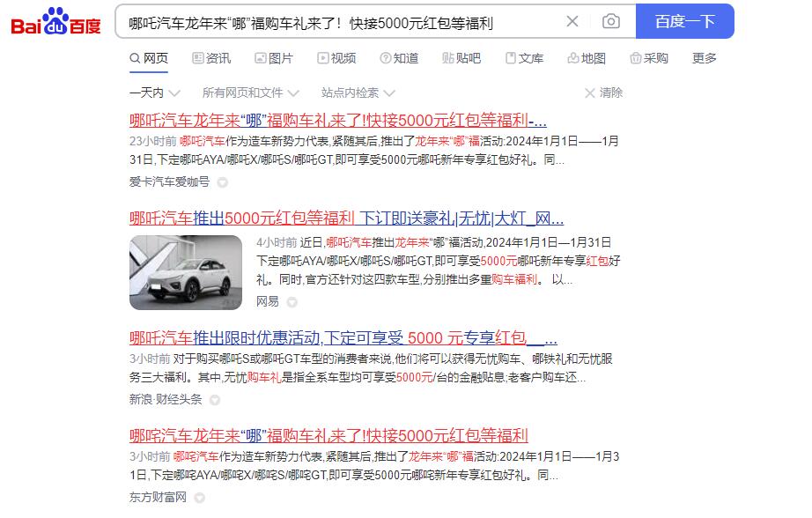Image resolution: width=812 pixels, height=518 pixels.
Task: Click the shield icon beside 网易
Action: [292, 302]
